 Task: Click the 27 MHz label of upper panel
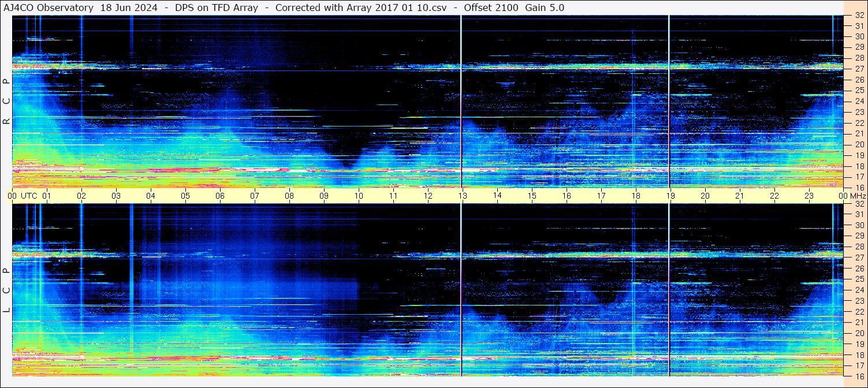pyautogui.click(x=859, y=69)
